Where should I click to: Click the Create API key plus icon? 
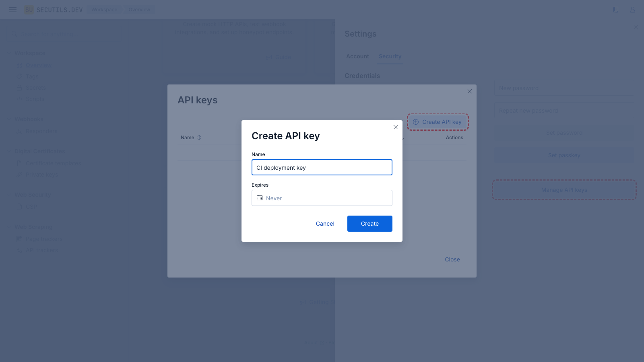point(416,122)
